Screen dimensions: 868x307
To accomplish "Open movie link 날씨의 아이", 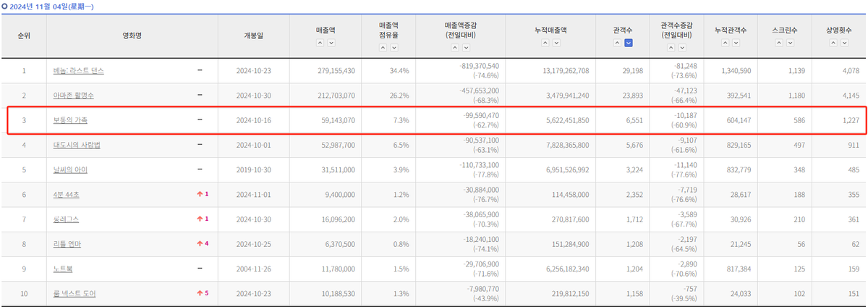I will 71,169.
